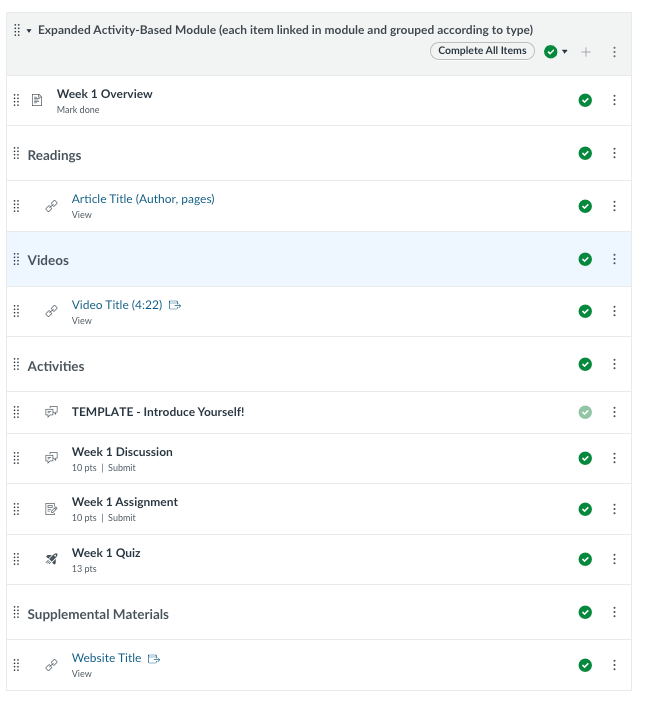
Task: Click the external link icon after Website Title
Action: pos(154,658)
